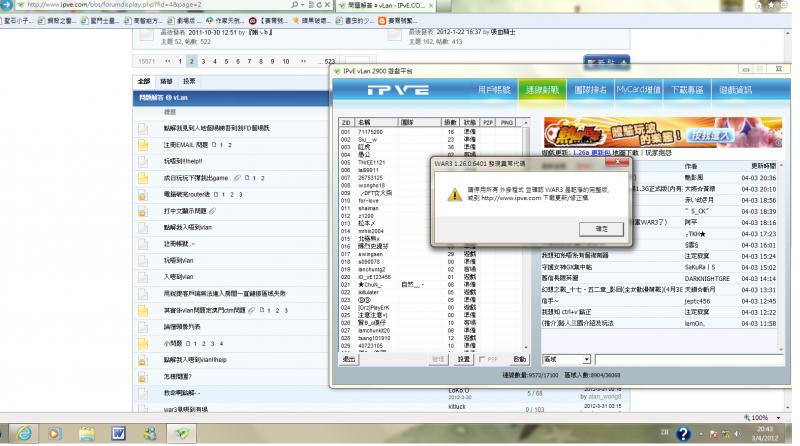Go to forum page 10 in pagination
The width and height of the screenshot is (800, 446).
(x=286, y=61)
